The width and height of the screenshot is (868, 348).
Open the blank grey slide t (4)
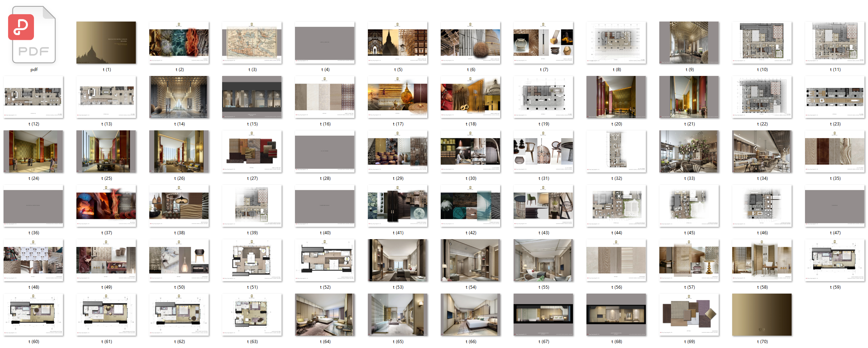[x=325, y=42]
